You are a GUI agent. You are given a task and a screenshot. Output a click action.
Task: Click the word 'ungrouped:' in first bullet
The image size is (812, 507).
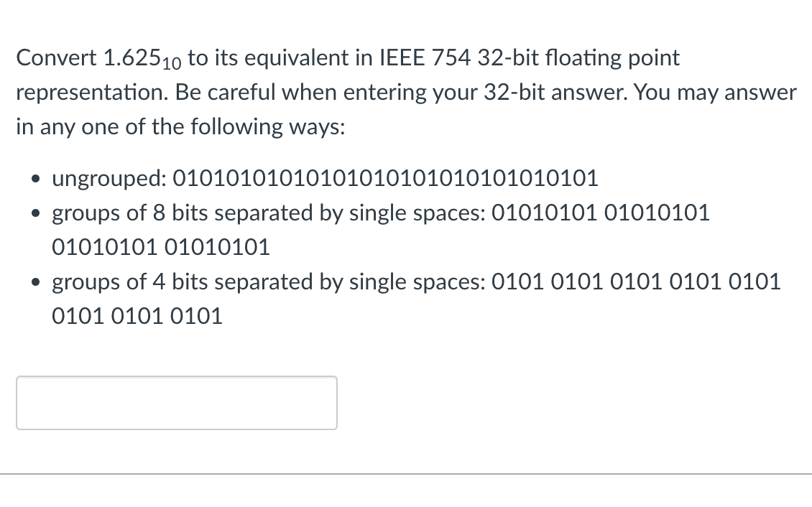point(109,179)
